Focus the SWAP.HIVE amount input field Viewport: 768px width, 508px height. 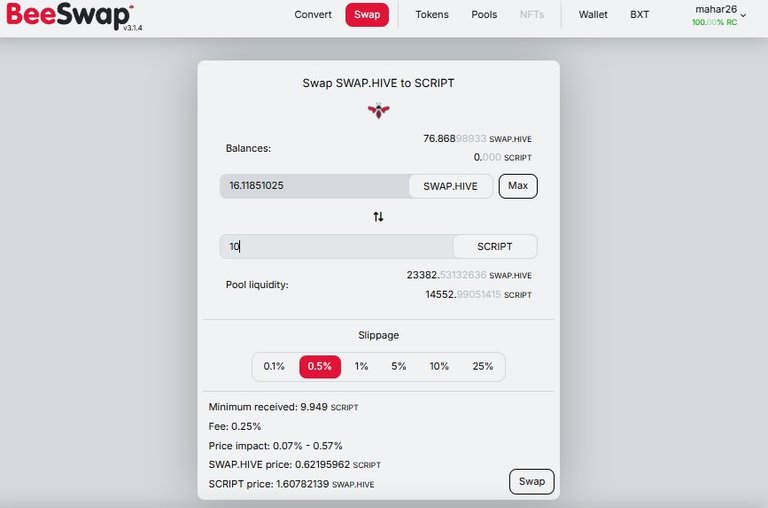click(x=314, y=186)
